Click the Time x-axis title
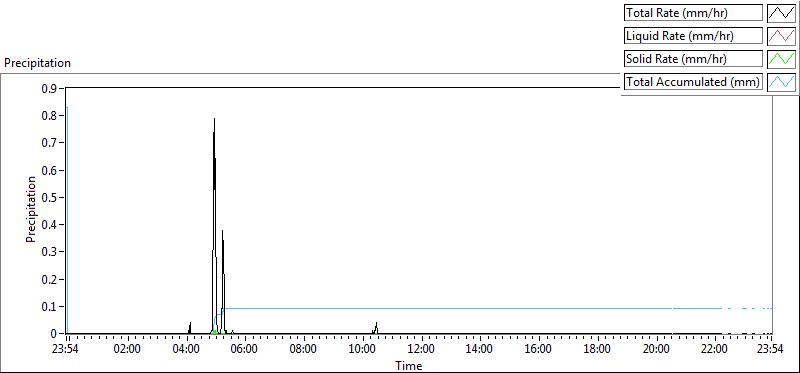 click(409, 365)
